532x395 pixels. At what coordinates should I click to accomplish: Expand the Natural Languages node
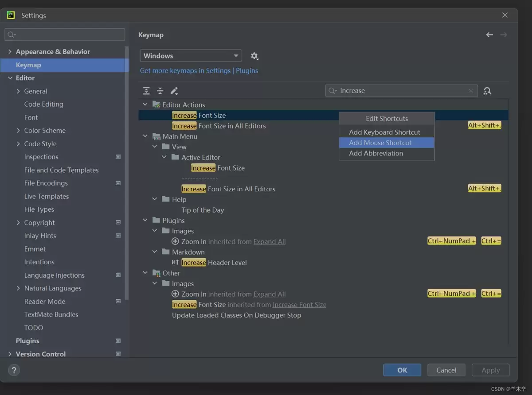(18, 288)
